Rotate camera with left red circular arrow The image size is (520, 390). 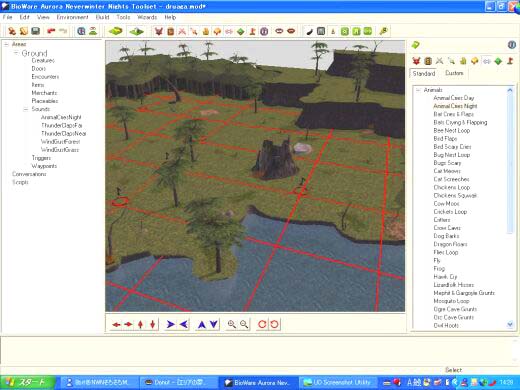pos(262,324)
